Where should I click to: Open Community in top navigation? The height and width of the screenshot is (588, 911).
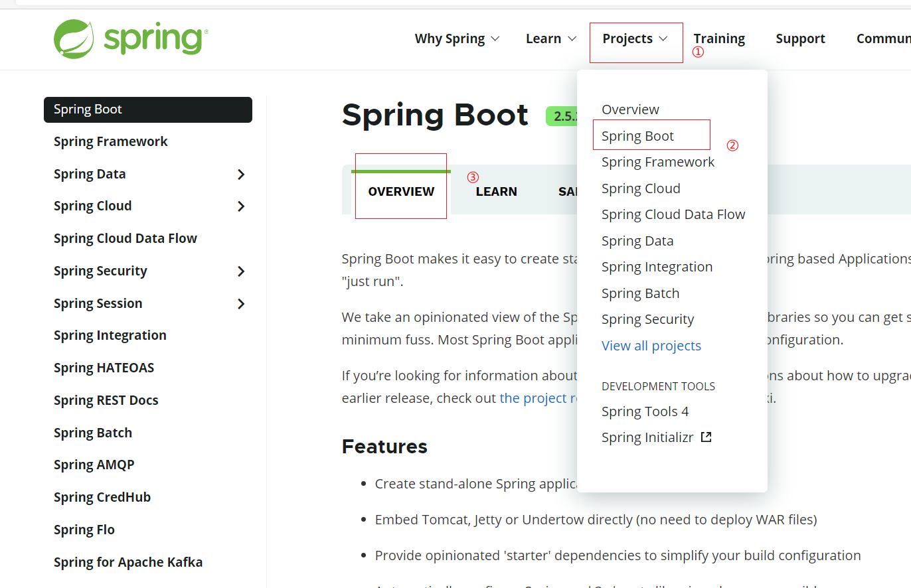coord(884,38)
